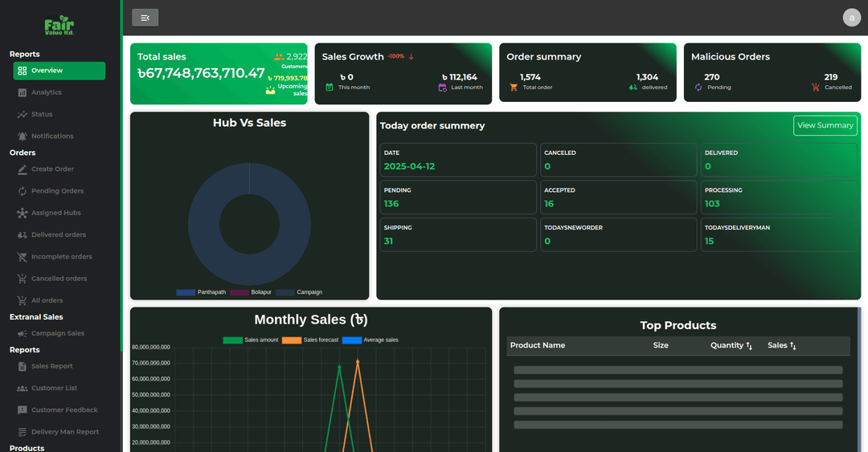Viewport: 868px width, 452px height.
Task: Open the user avatar menu
Action: click(x=851, y=18)
